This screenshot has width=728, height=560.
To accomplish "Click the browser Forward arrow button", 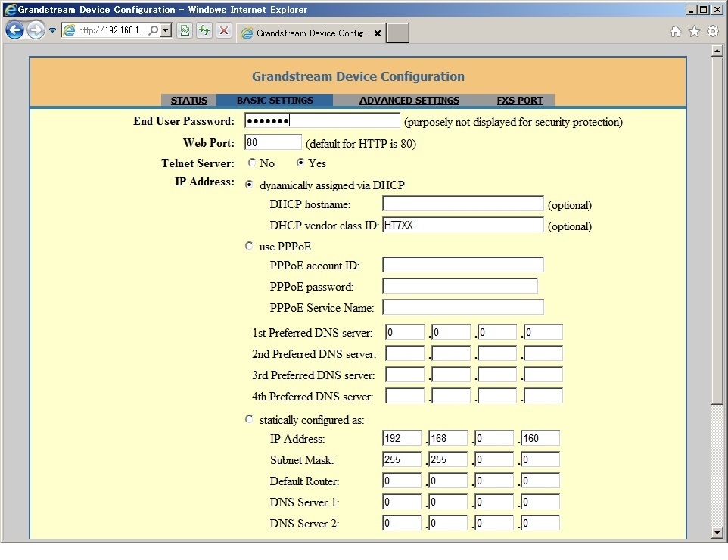I will 36,30.
